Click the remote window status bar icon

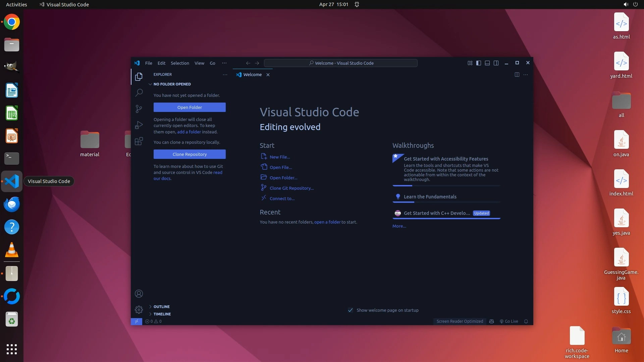pyautogui.click(x=137, y=321)
